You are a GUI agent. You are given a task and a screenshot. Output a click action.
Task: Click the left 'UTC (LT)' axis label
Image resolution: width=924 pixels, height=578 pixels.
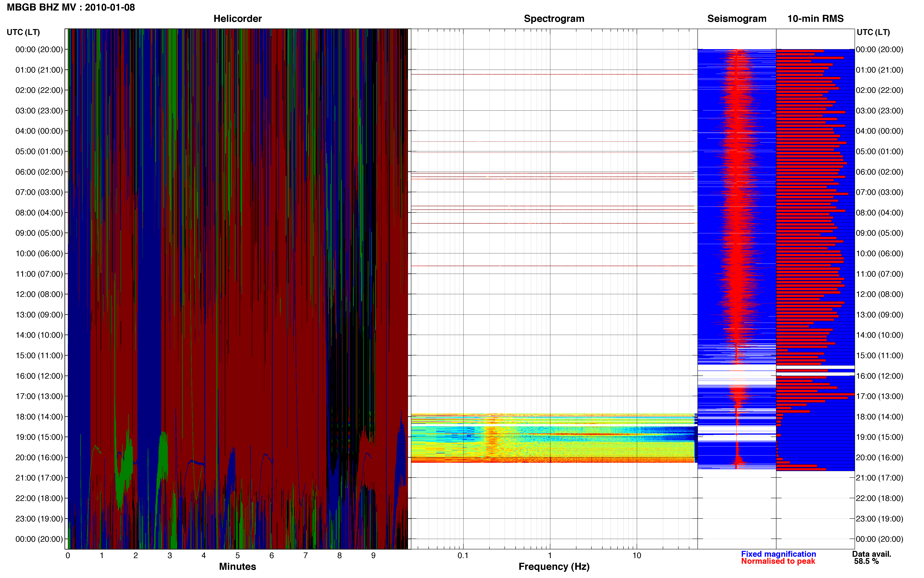coord(23,32)
